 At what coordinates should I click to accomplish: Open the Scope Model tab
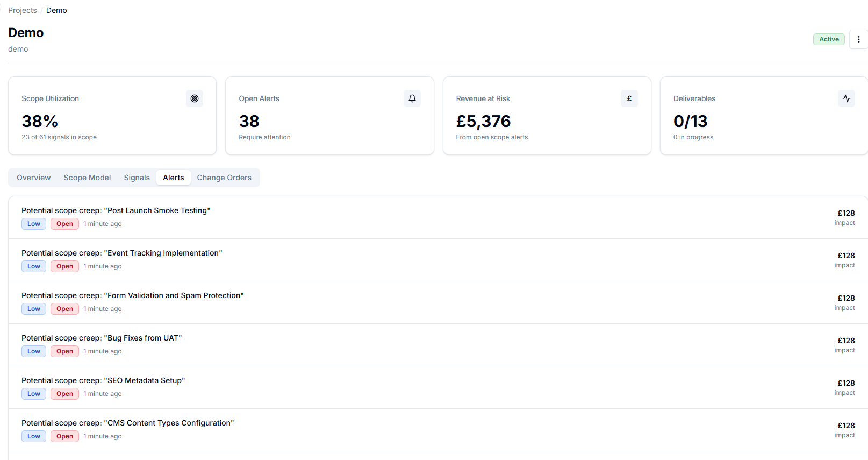(x=87, y=178)
